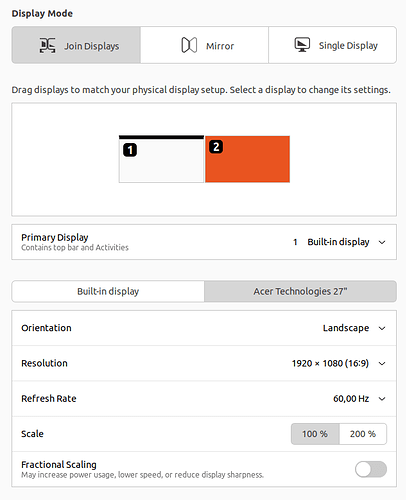Viewport: 406px width, 500px height.
Task: Open the Resolution 1920 × 1080 dropdown
Action: pyautogui.click(x=339, y=363)
